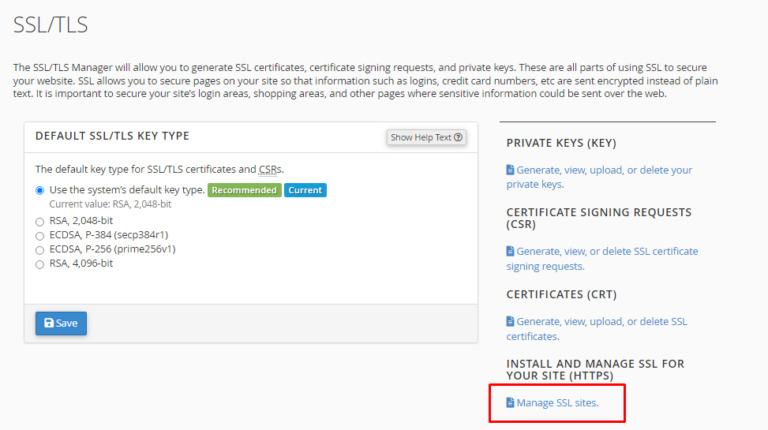The height and width of the screenshot is (430, 768).
Task: Choose ECDSA, P-256 (prime256v1) key type
Action: 40,250
